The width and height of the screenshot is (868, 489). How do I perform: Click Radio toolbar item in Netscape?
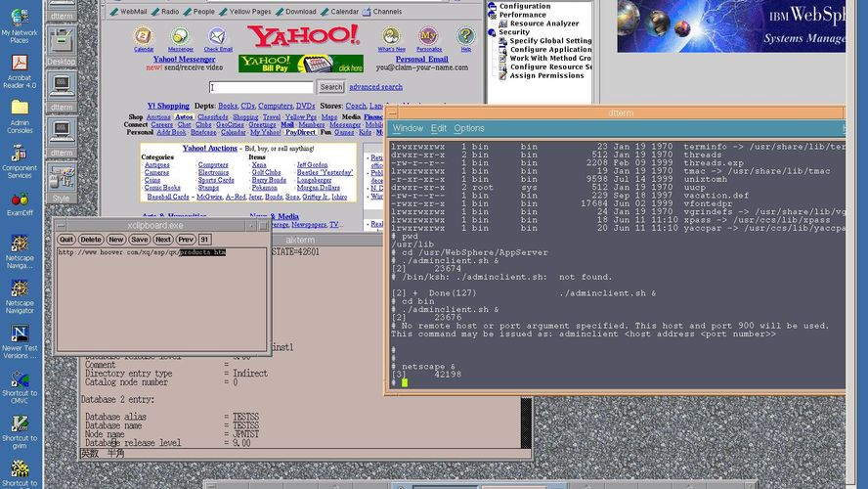click(165, 11)
